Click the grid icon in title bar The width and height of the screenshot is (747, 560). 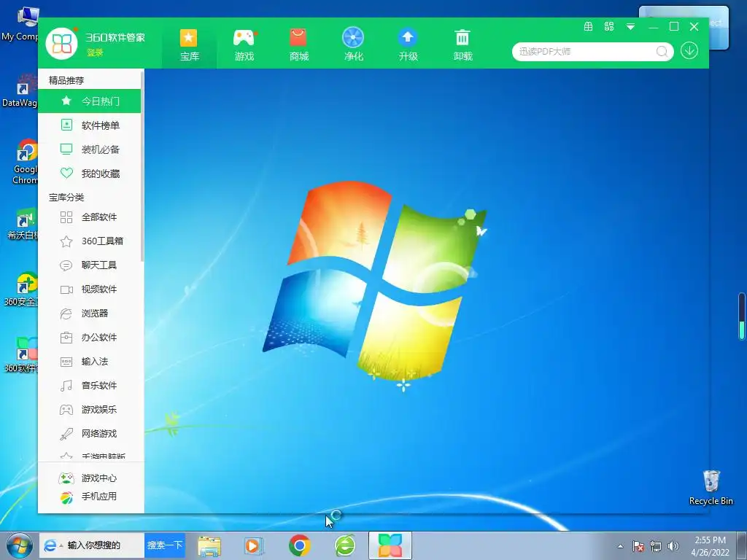[x=589, y=27]
